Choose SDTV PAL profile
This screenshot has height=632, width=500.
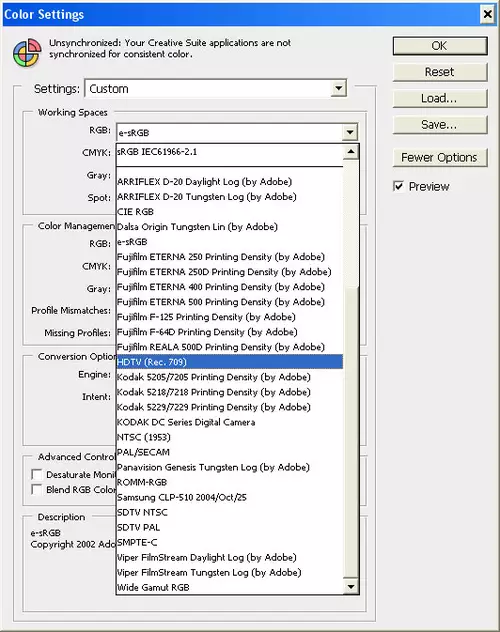pos(230,528)
